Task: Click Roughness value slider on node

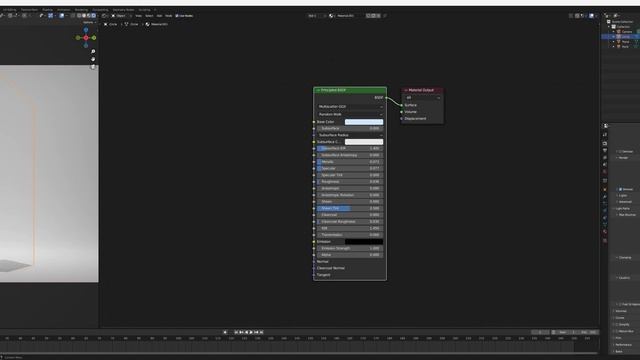Action: tap(350, 182)
